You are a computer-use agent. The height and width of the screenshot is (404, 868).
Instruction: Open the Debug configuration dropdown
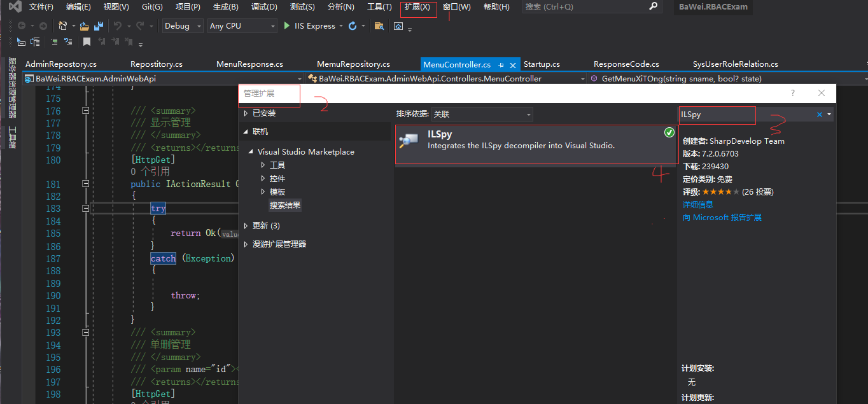tap(182, 26)
